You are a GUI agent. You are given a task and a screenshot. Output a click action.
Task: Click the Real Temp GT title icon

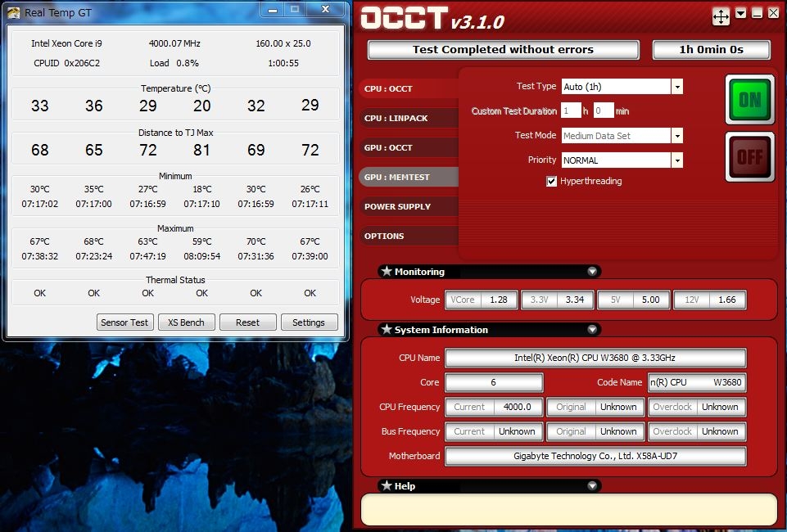[14, 12]
